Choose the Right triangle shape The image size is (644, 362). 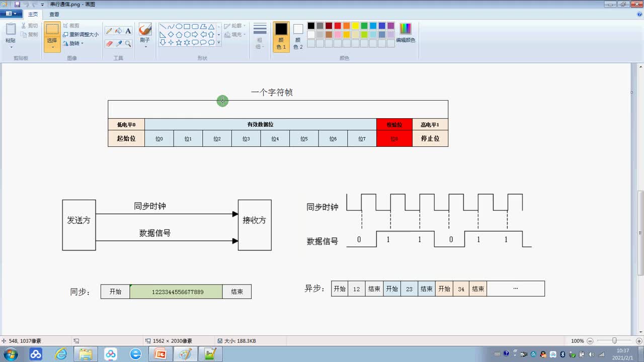click(163, 35)
